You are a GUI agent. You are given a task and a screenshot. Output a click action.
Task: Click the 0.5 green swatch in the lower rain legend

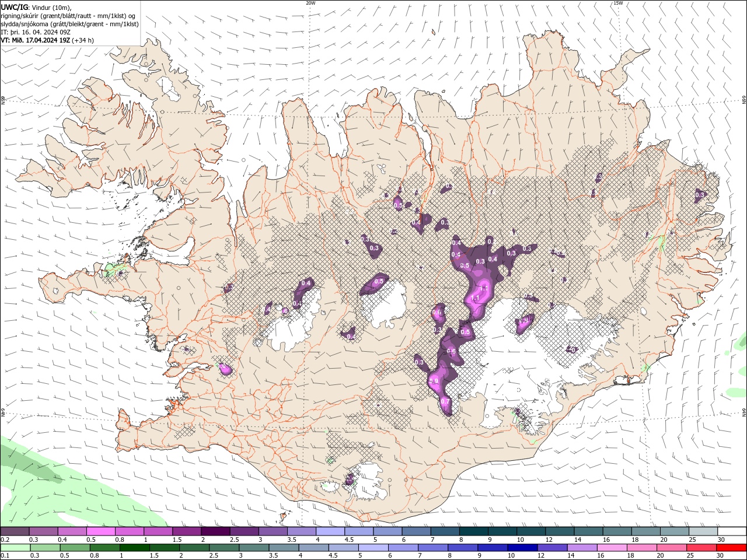(75, 548)
